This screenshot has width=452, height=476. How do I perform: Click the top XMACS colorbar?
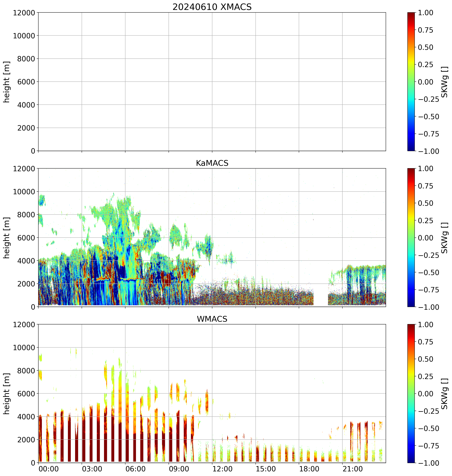tap(411, 82)
